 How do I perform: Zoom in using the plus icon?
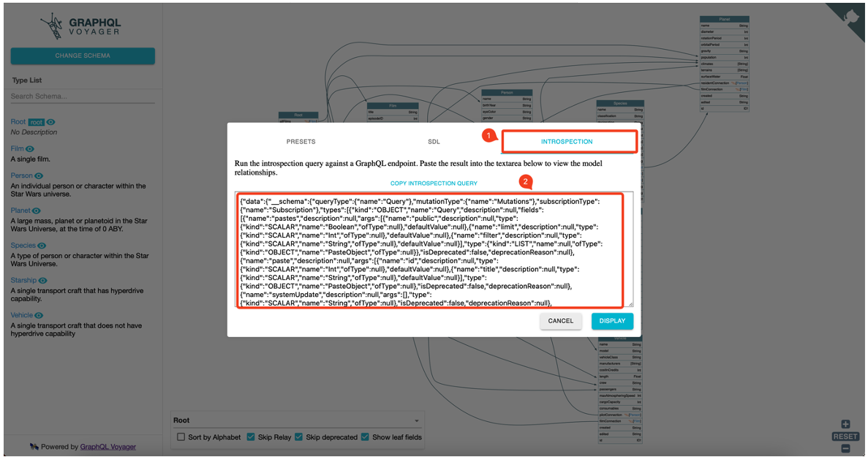click(x=845, y=423)
